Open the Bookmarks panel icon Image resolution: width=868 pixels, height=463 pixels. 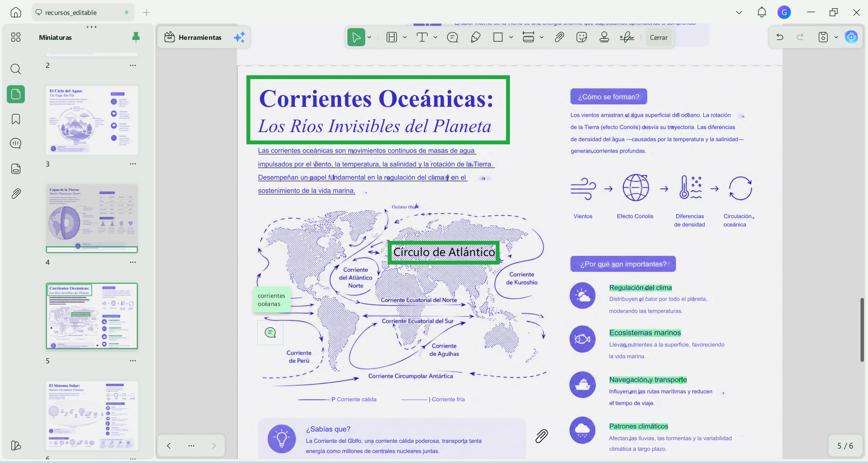16,119
